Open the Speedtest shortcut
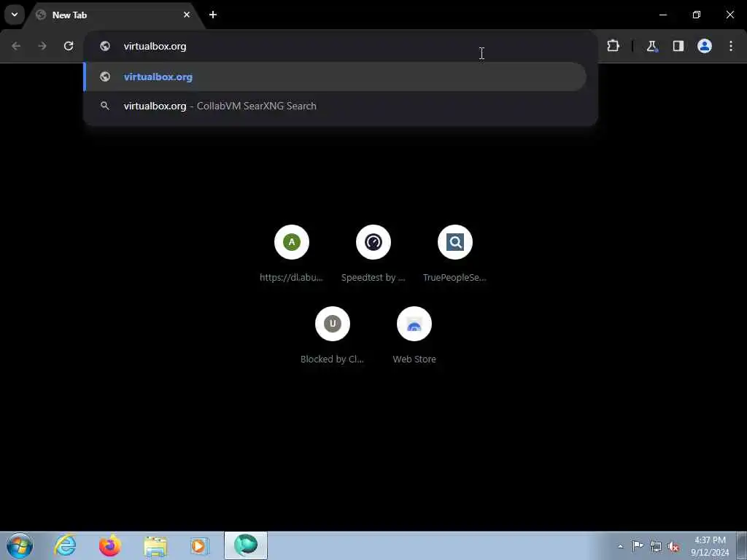Viewport: 747px width, 560px height. (373, 254)
